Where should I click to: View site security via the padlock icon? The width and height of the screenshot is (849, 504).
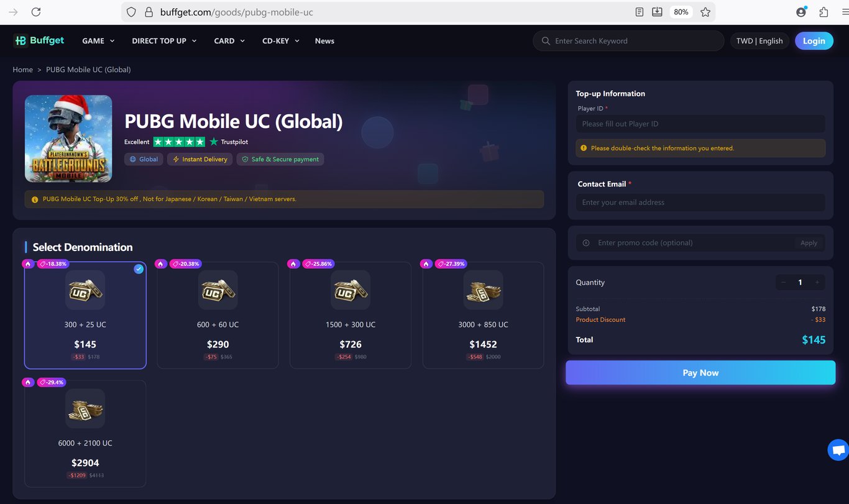coord(149,12)
